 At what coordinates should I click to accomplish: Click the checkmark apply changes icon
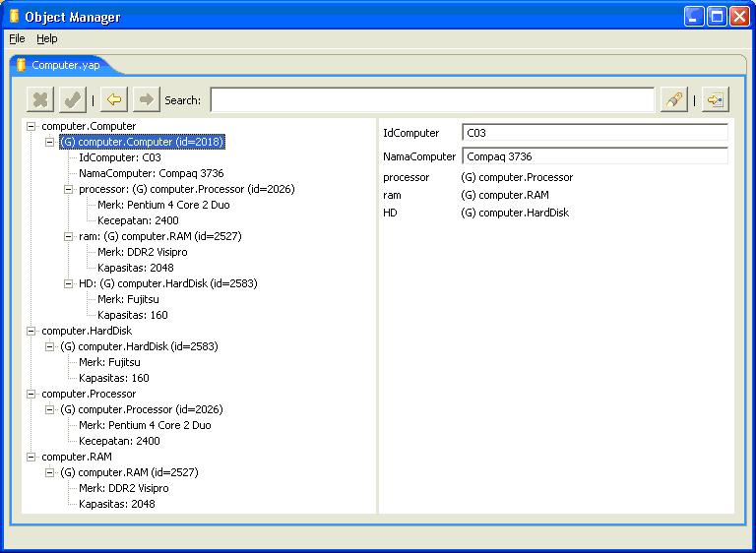click(x=72, y=99)
